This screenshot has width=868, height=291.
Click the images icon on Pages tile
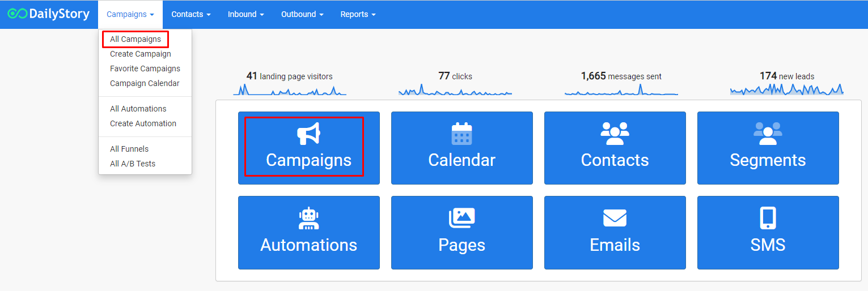click(x=461, y=218)
